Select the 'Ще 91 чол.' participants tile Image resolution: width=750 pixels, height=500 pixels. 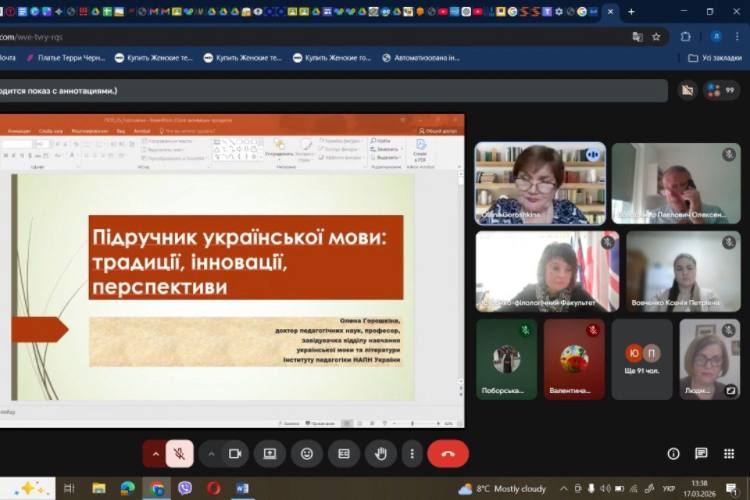642,360
